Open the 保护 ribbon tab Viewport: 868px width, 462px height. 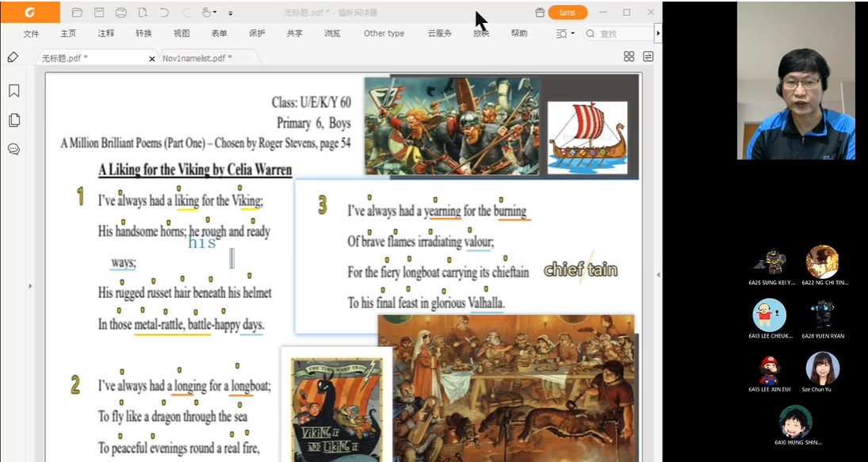(x=257, y=33)
